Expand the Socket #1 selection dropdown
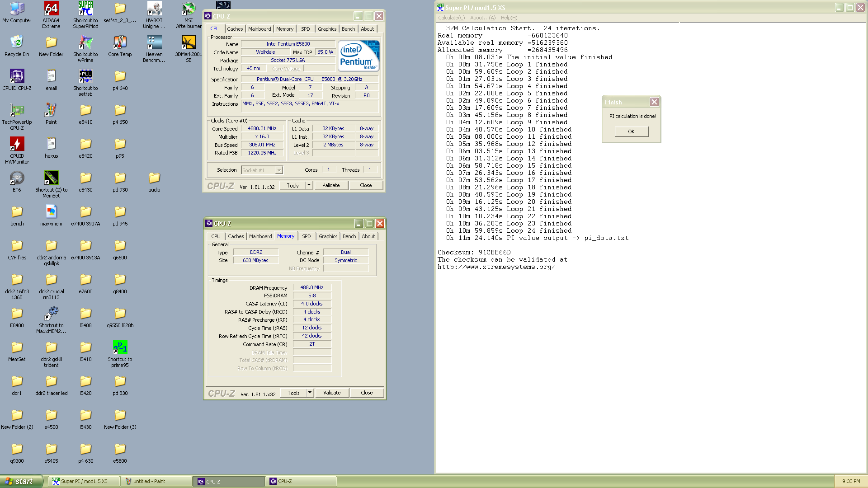 [x=279, y=170]
